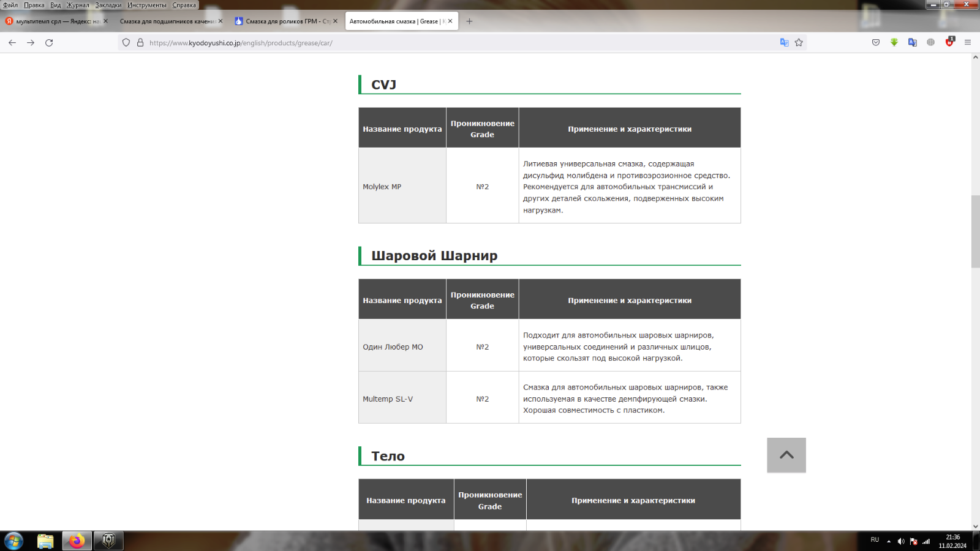This screenshot has width=980, height=551.
Task: Open World of Tanks taskbar icon
Action: [x=108, y=541]
